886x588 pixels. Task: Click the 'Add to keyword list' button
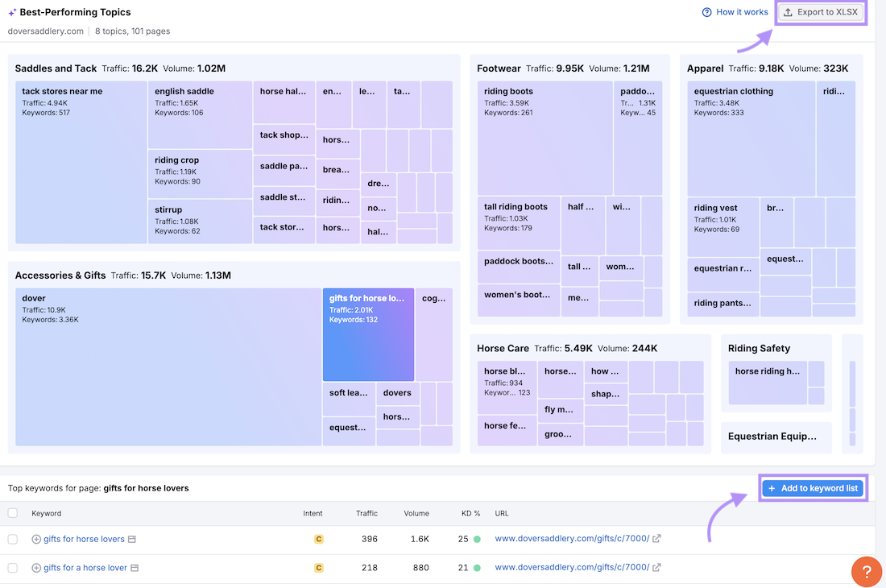coord(813,488)
